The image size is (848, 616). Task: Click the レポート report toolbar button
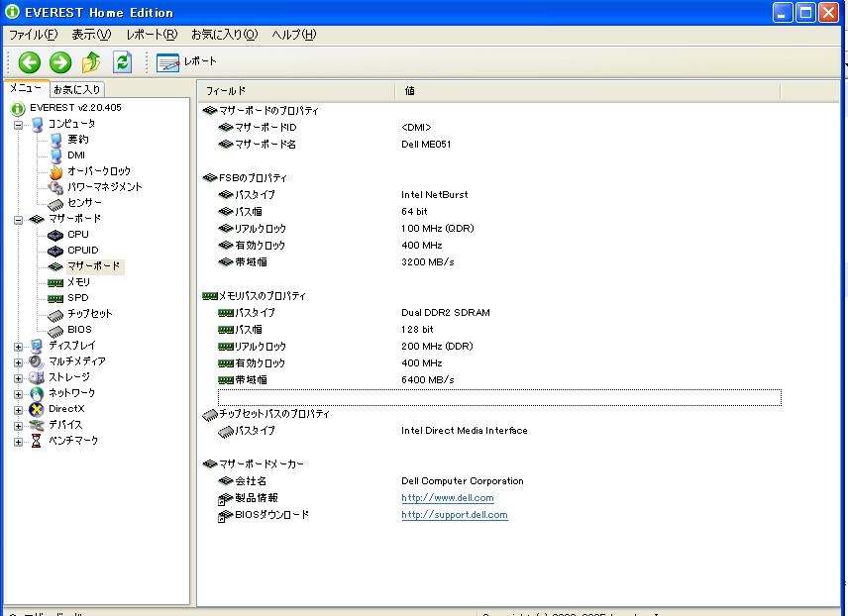point(187,62)
